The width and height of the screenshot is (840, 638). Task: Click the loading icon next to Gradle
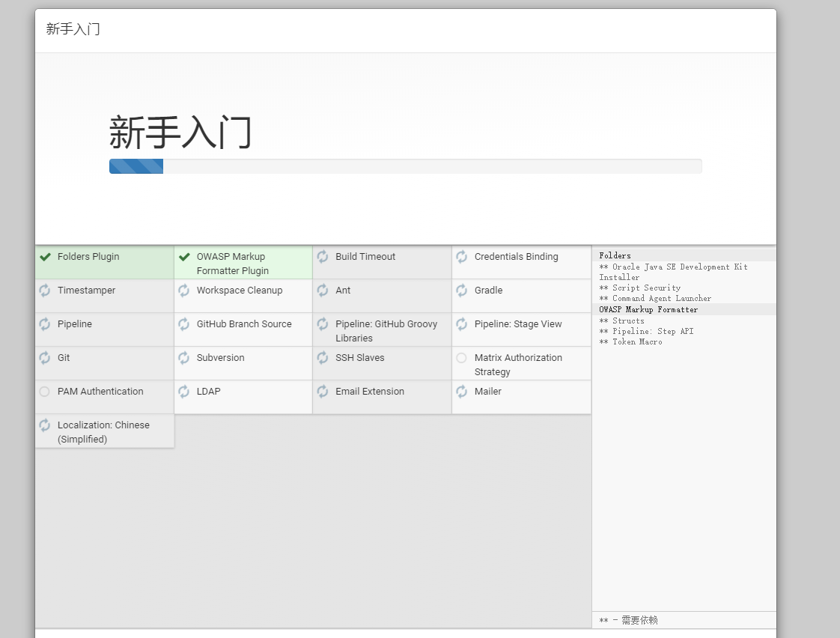click(462, 291)
